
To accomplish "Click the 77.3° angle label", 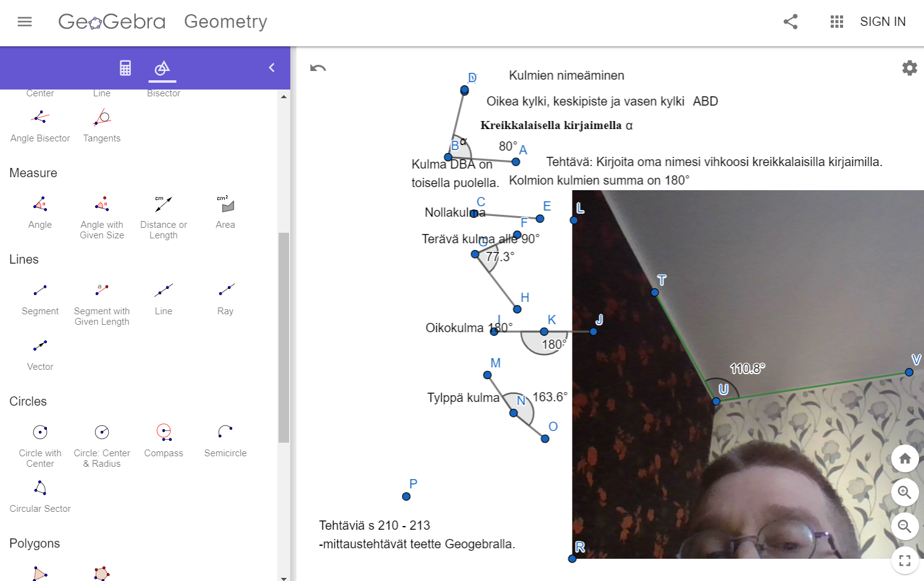I will pyautogui.click(x=500, y=257).
